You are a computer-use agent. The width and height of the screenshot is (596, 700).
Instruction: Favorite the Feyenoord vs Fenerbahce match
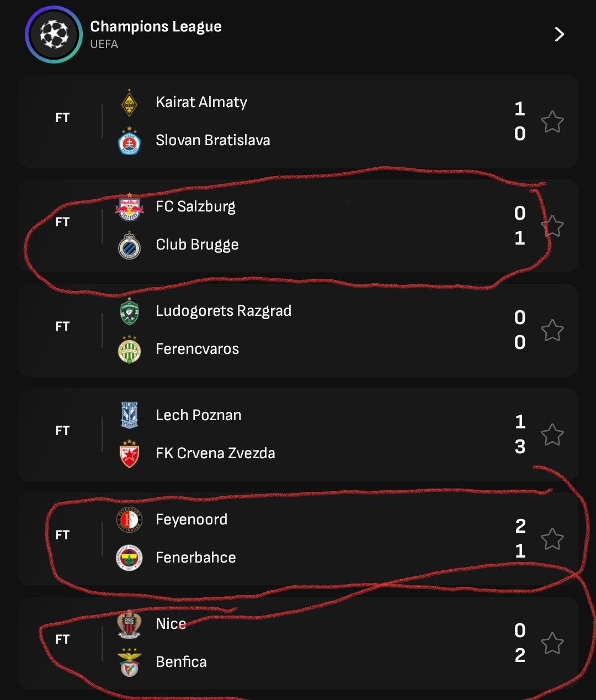(552, 539)
